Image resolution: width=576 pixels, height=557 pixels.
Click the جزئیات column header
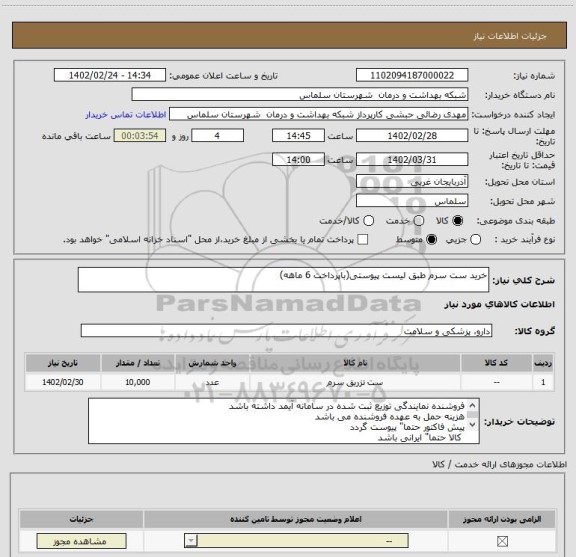81,520
